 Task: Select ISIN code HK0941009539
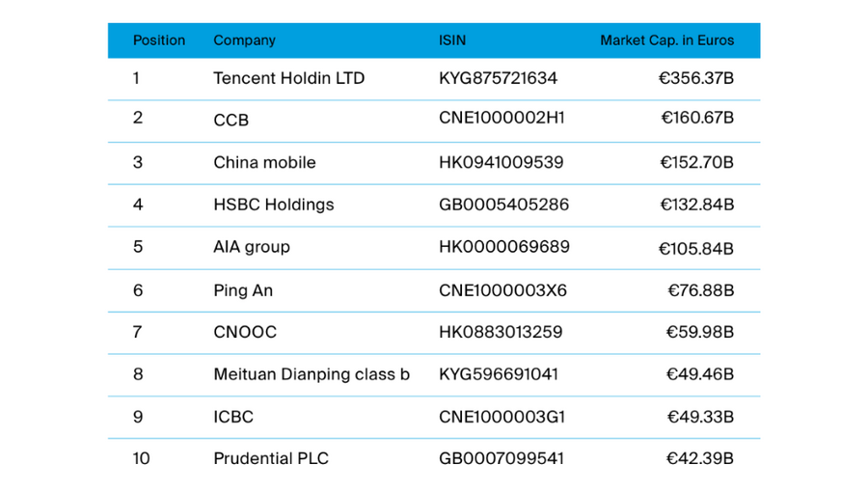pyautogui.click(x=501, y=162)
